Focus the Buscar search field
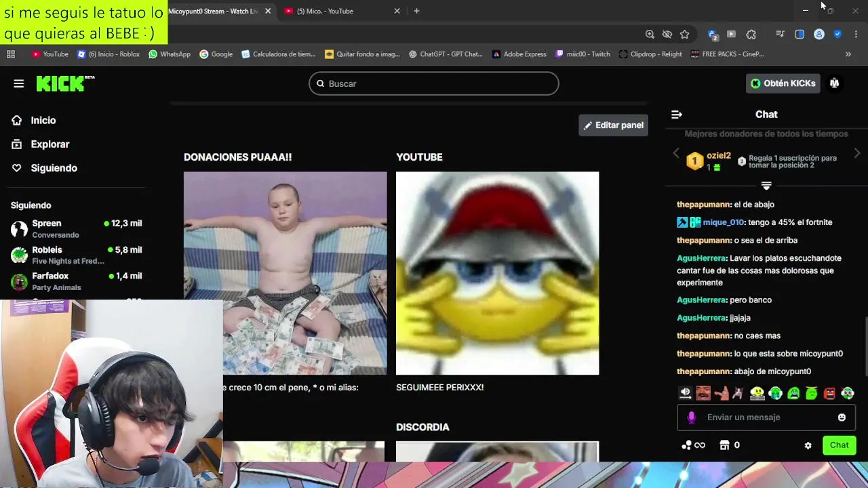 tap(434, 83)
